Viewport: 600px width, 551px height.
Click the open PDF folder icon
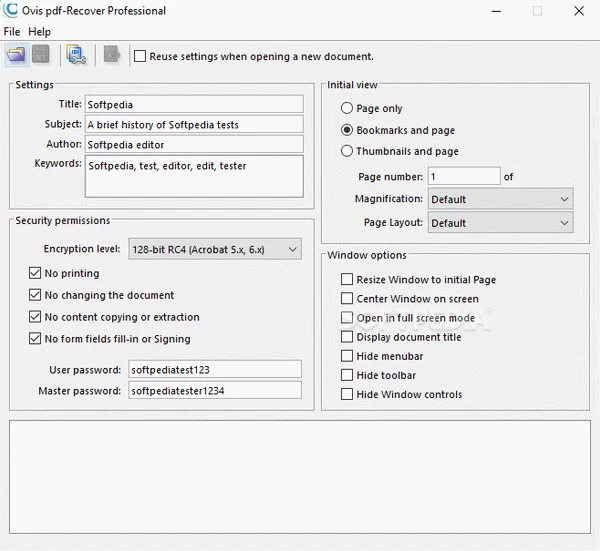pos(16,55)
